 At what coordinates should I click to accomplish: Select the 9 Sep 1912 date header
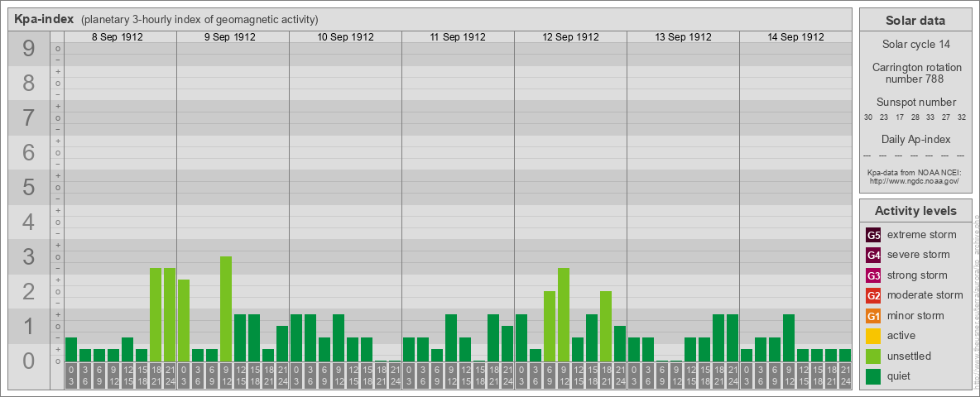[230, 37]
